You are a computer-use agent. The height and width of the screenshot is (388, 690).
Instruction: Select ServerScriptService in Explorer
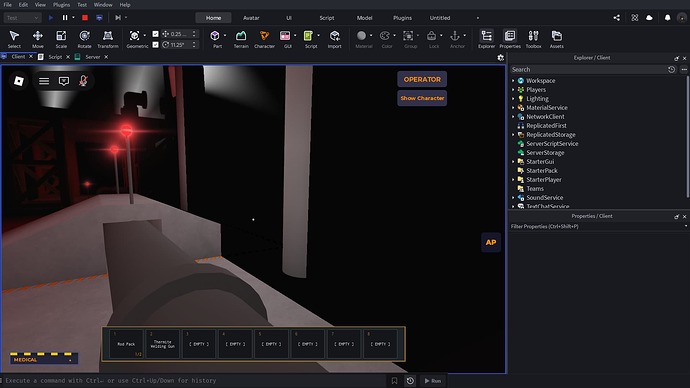point(552,144)
